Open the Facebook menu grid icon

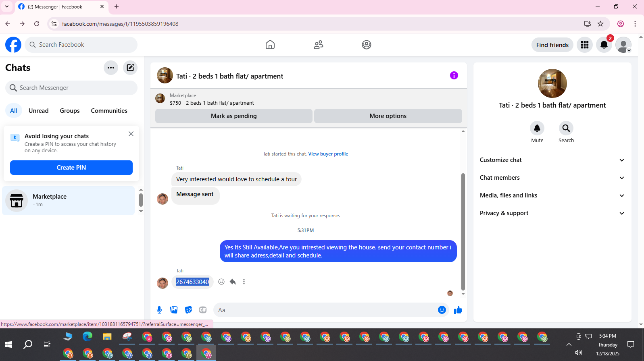click(x=585, y=45)
